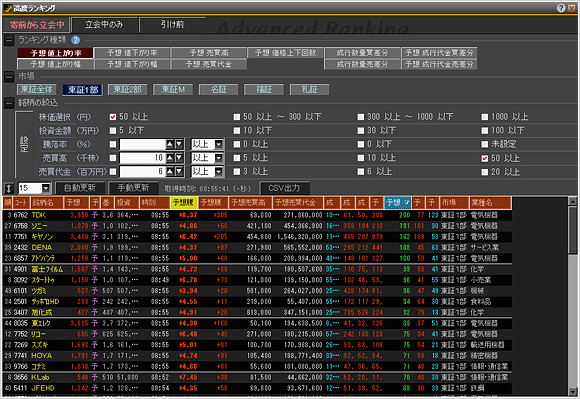Select 予想値下がり率 ranking type

click(132, 53)
